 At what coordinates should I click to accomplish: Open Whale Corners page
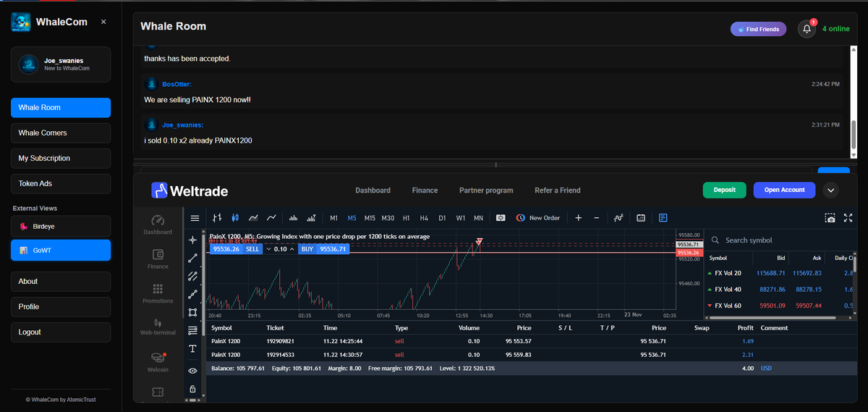(x=61, y=133)
